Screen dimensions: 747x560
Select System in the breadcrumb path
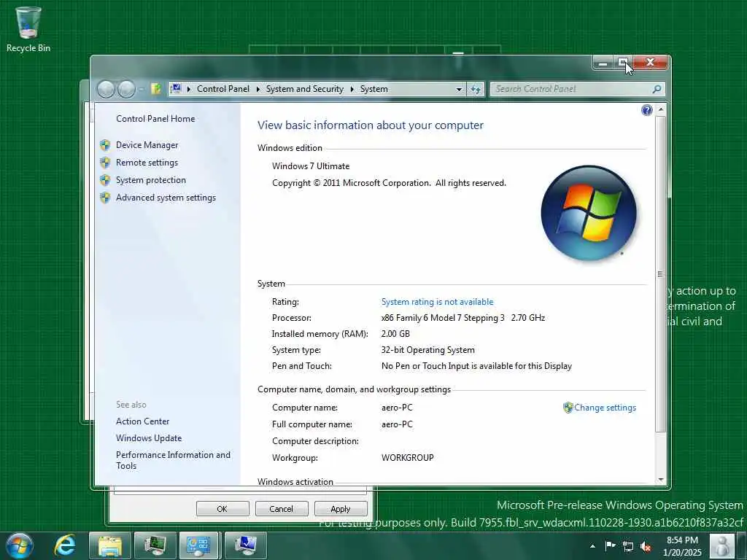[x=374, y=89]
